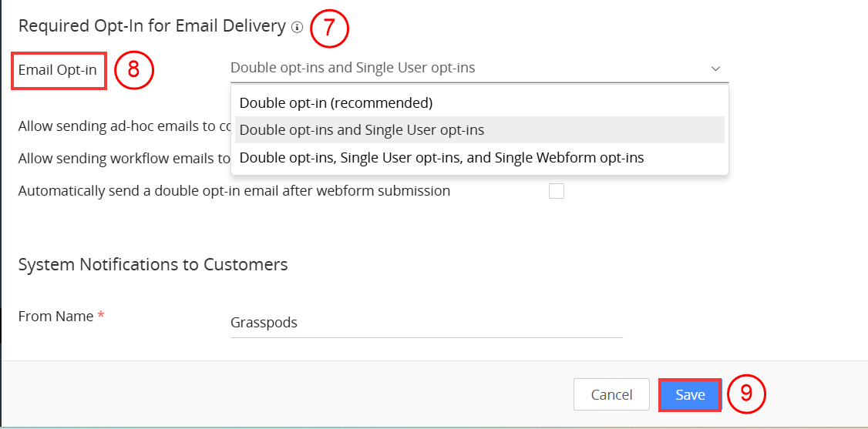Click the highlighted Email Opt-in label

[58, 70]
